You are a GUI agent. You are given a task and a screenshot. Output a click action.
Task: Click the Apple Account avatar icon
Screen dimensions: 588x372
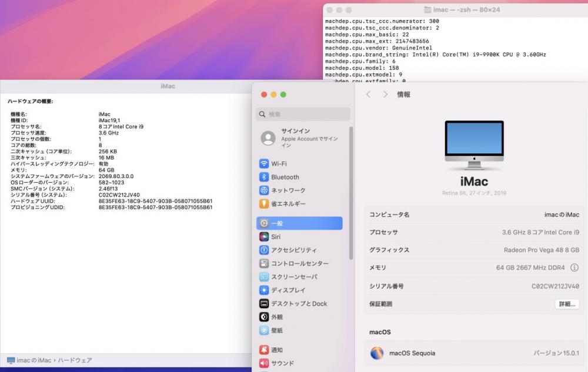[x=268, y=138]
